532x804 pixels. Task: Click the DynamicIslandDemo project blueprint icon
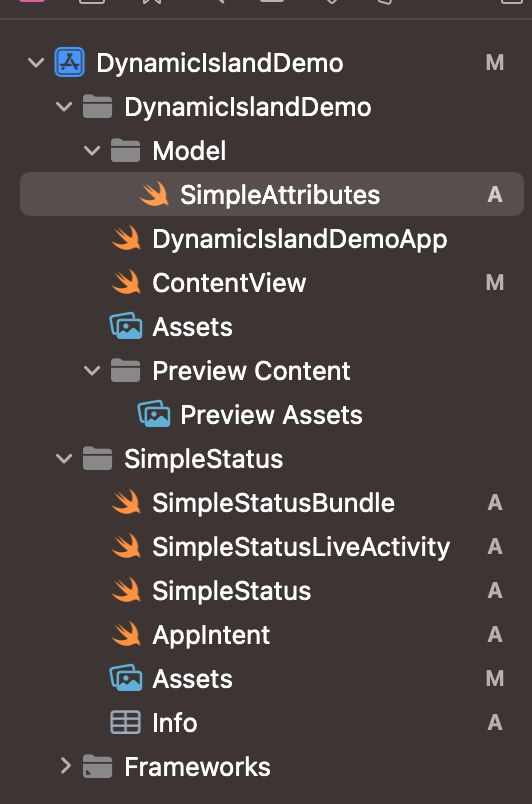70,63
